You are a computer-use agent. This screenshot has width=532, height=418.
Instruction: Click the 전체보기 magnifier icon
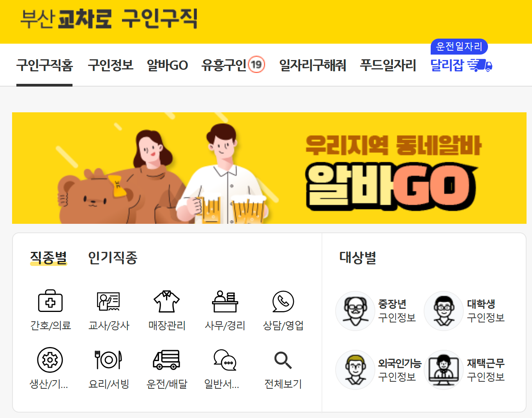[283, 360]
